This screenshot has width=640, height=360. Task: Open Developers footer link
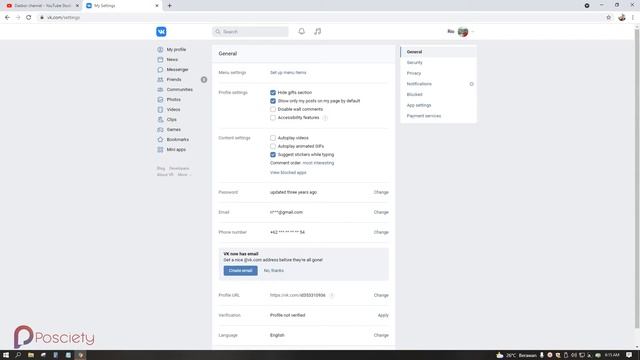pos(179,168)
